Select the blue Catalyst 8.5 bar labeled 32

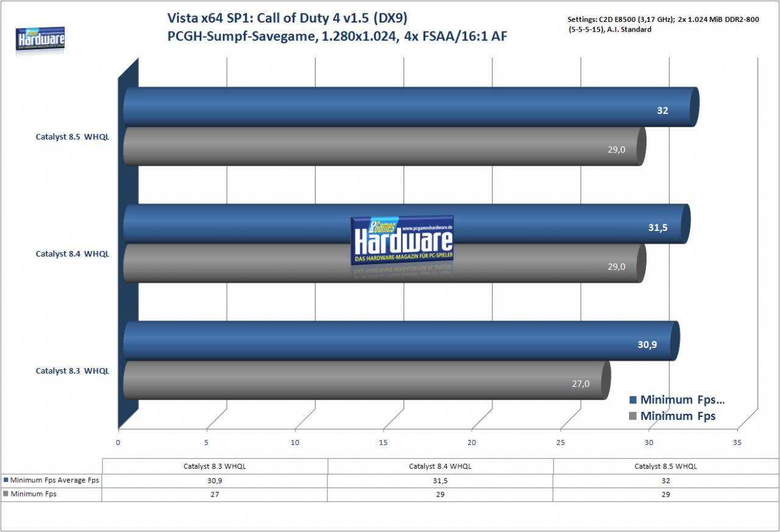click(x=411, y=107)
